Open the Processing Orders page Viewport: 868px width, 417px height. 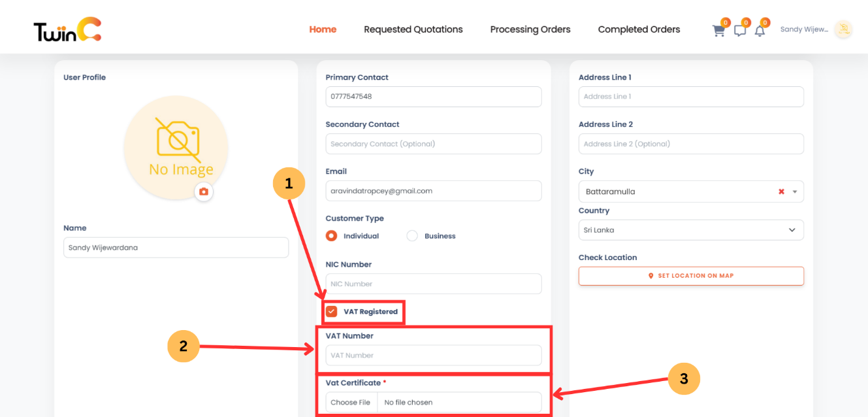(530, 29)
